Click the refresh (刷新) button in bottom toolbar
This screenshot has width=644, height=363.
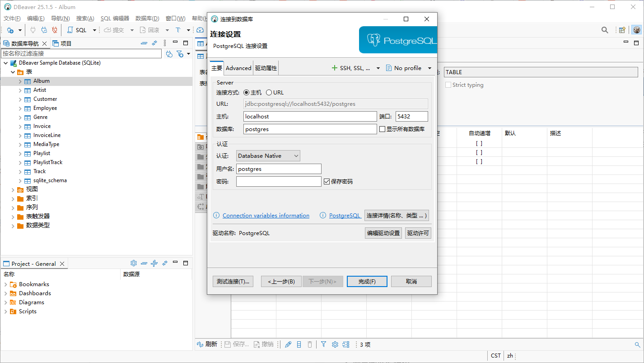(x=207, y=344)
